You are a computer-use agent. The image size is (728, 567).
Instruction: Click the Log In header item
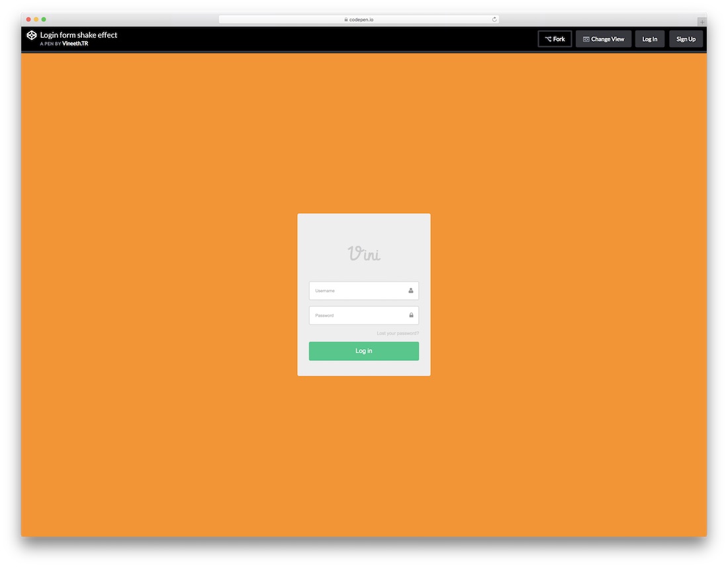[x=649, y=38]
